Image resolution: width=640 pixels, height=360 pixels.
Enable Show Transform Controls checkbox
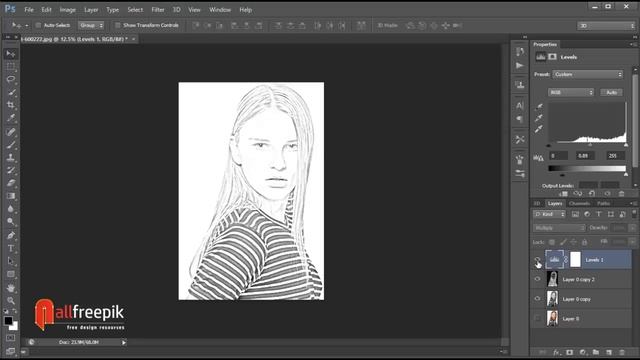118,25
